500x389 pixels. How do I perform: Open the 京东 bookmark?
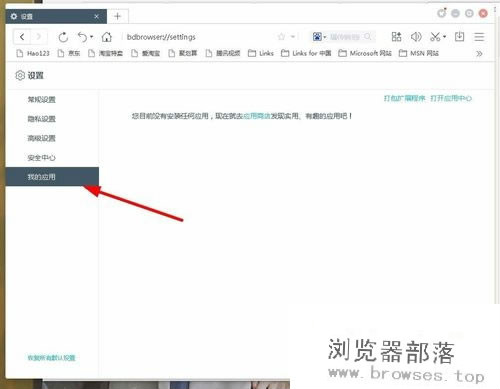point(69,53)
